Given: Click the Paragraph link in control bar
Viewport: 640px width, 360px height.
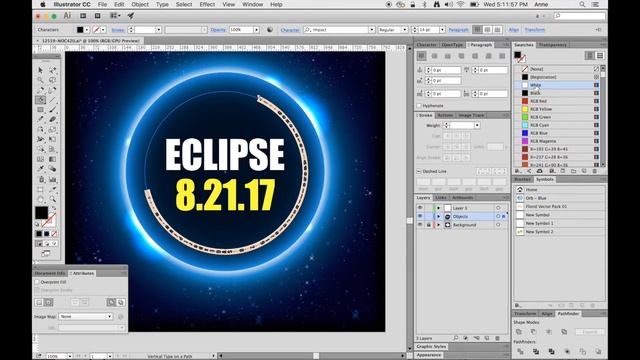Looking at the screenshot, I should (x=458, y=30).
